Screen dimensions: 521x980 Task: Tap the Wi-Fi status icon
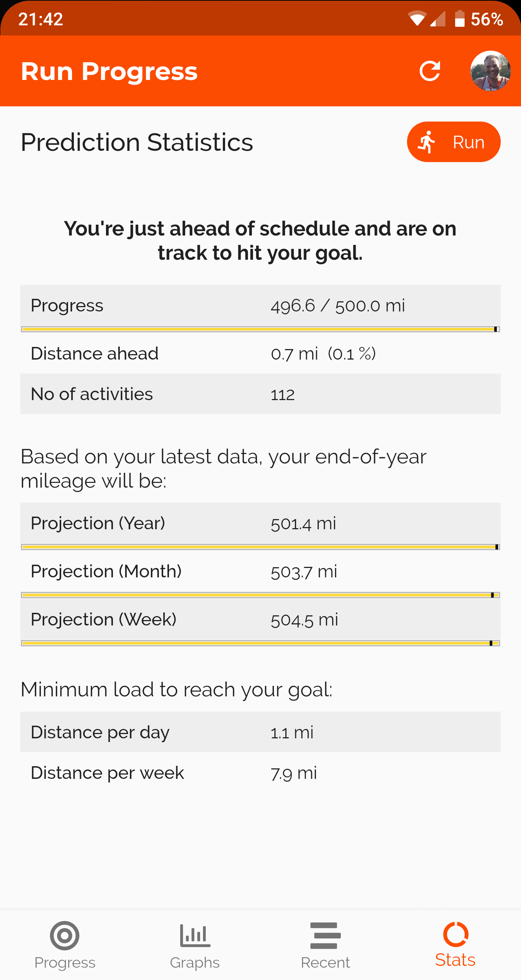[x=417, y=19]
